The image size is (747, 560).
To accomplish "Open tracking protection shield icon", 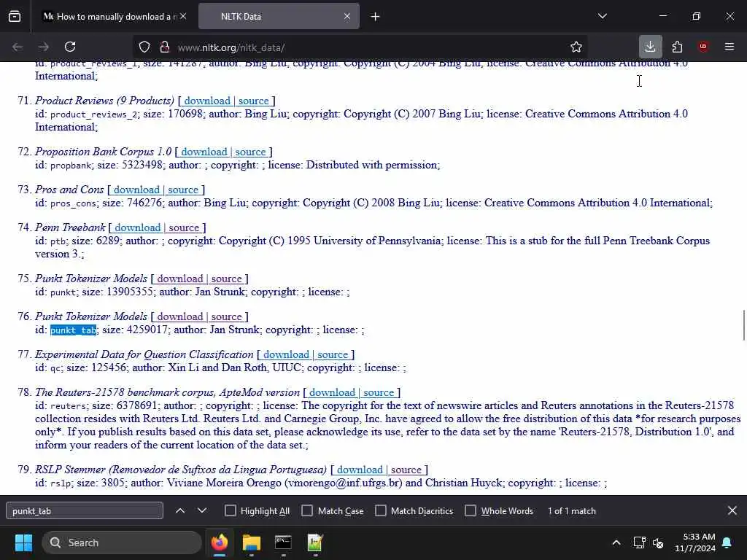I will [144, 47].
